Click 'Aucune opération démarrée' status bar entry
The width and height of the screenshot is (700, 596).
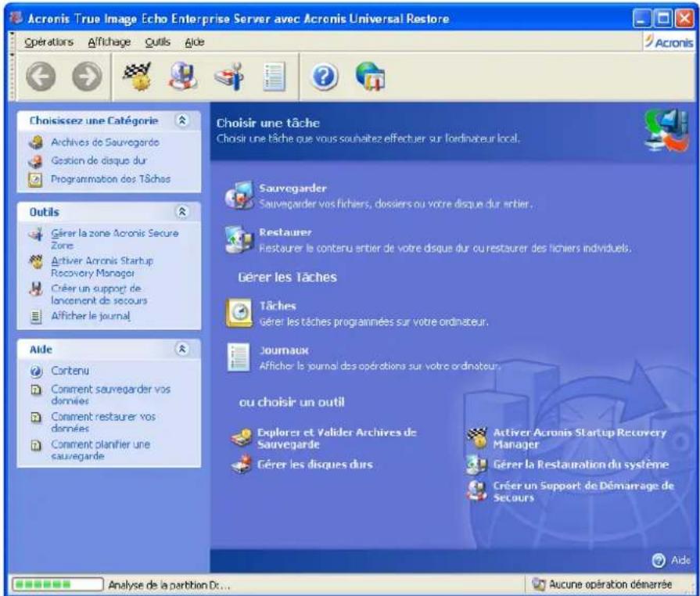tap(610, 584)
